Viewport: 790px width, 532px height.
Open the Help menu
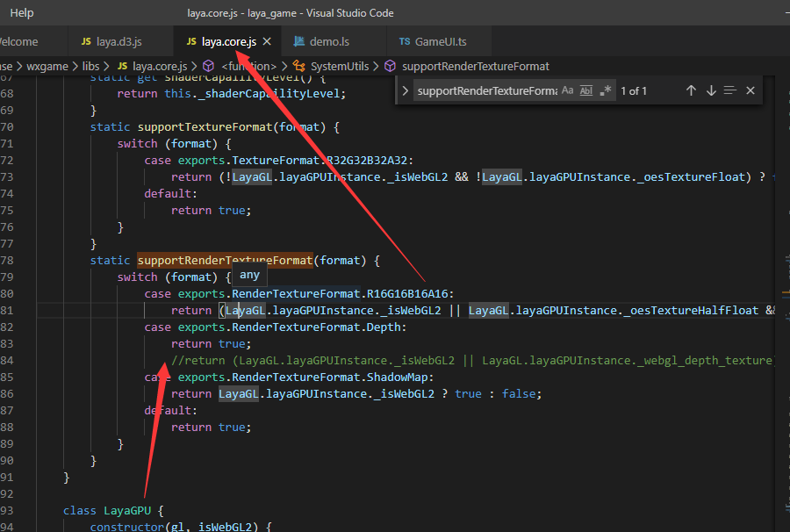(22, 13)
